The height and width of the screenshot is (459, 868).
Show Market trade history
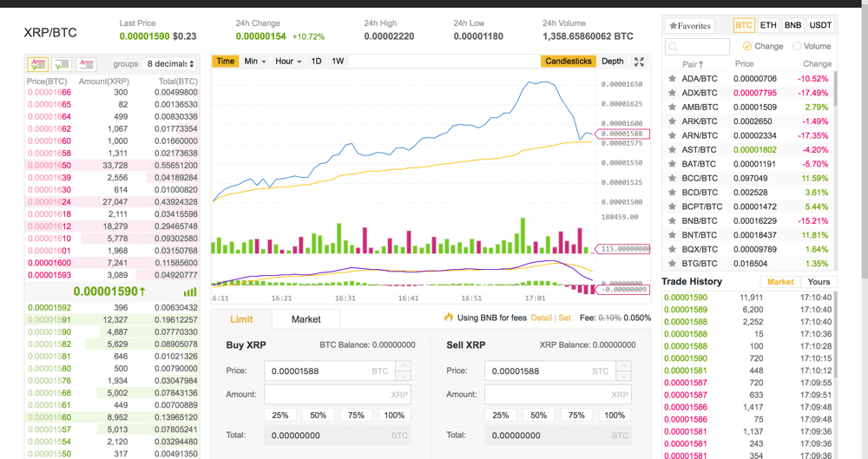pos(780,282)
